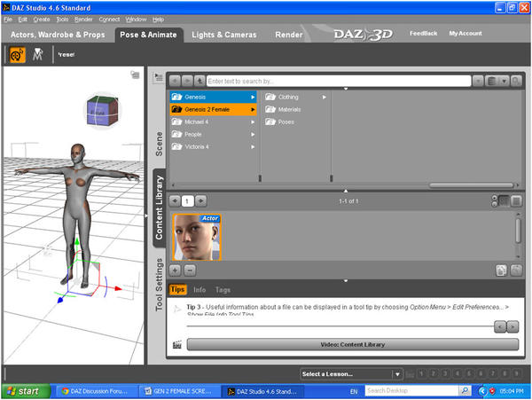Screen dimensions: 532x400
Task: Click the Windows start button
Action: pyautogui.click(x=26, y=391)
